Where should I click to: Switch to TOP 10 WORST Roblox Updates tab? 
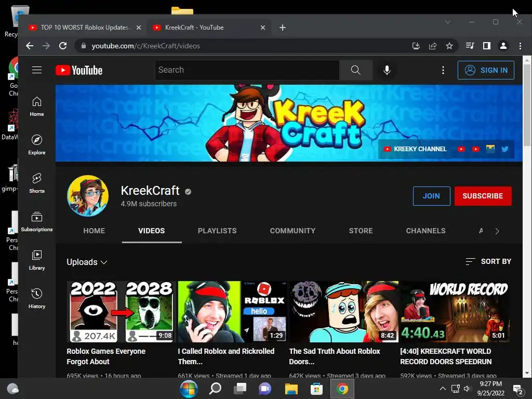coord(84,28)
